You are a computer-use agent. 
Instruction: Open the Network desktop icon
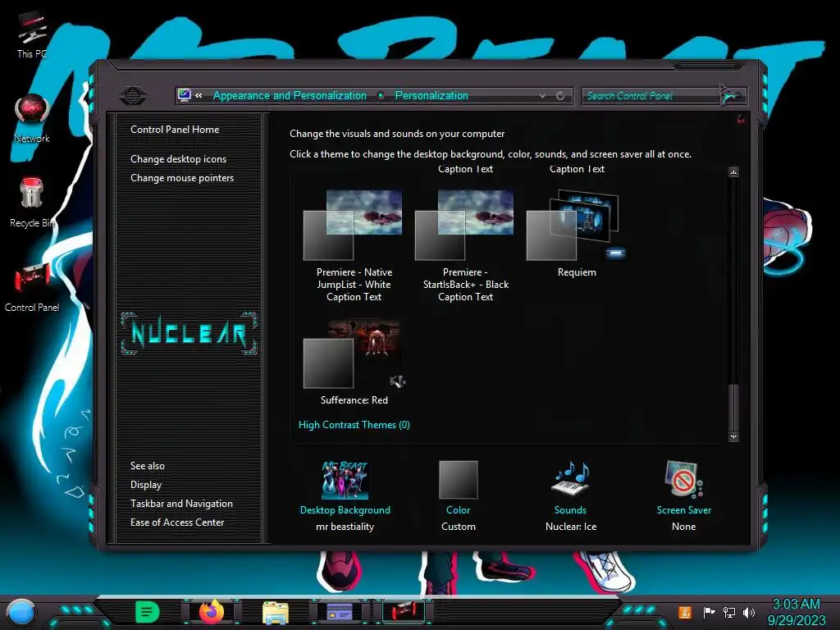pyautogui.click(x=32, y=119)
